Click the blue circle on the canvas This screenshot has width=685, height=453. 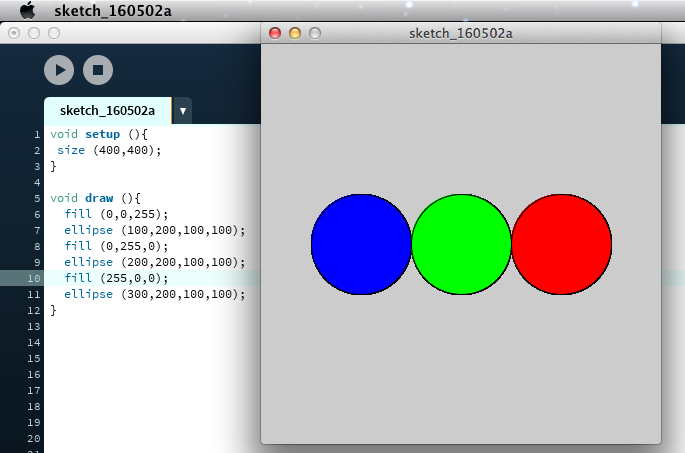(x=361, y=245)
